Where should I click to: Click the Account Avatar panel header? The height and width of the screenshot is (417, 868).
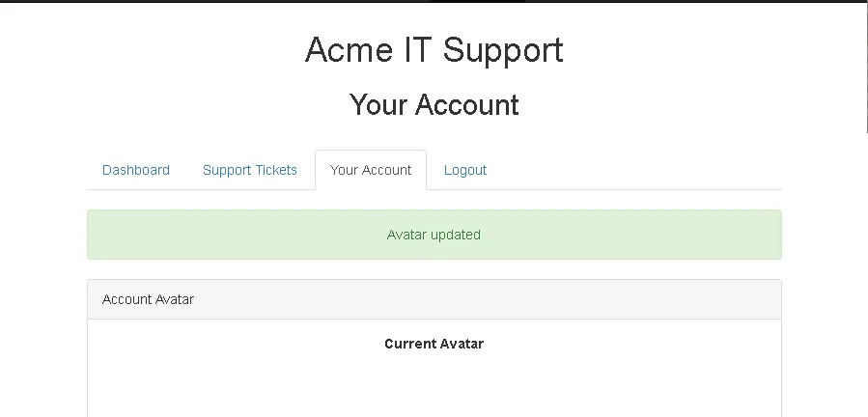pos(434,299)
